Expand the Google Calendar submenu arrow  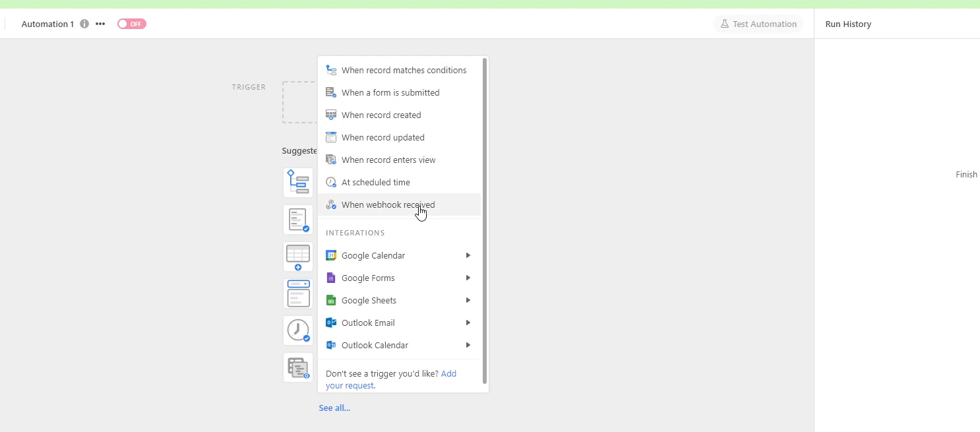(x=468, y=255)
